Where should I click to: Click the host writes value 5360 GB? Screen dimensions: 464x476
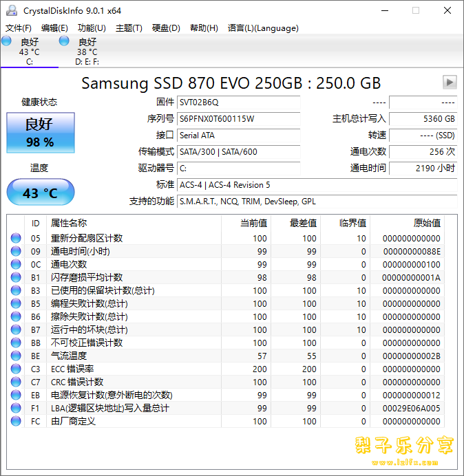click(x=423, y=119)
